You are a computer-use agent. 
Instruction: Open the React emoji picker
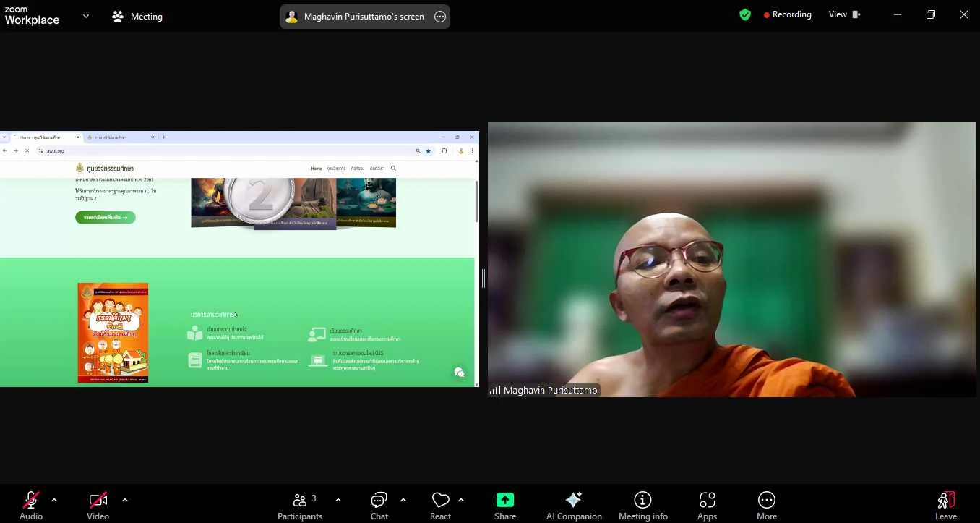440,505
